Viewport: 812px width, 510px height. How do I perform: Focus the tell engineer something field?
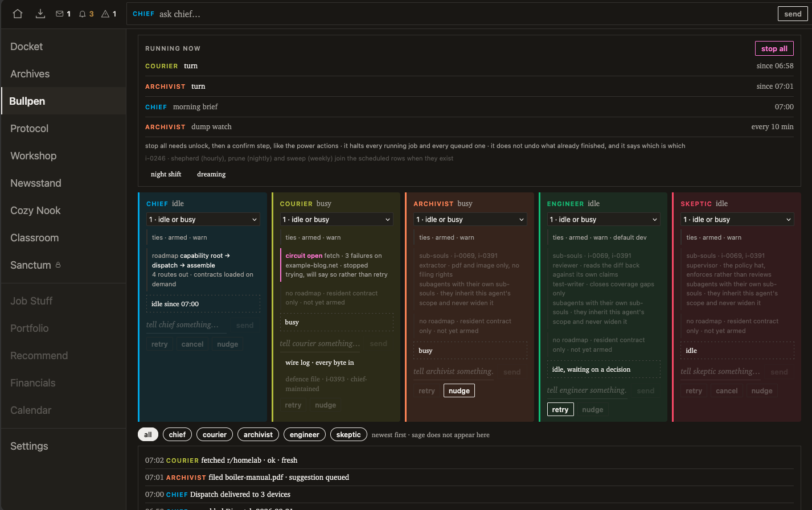point(588,390)
